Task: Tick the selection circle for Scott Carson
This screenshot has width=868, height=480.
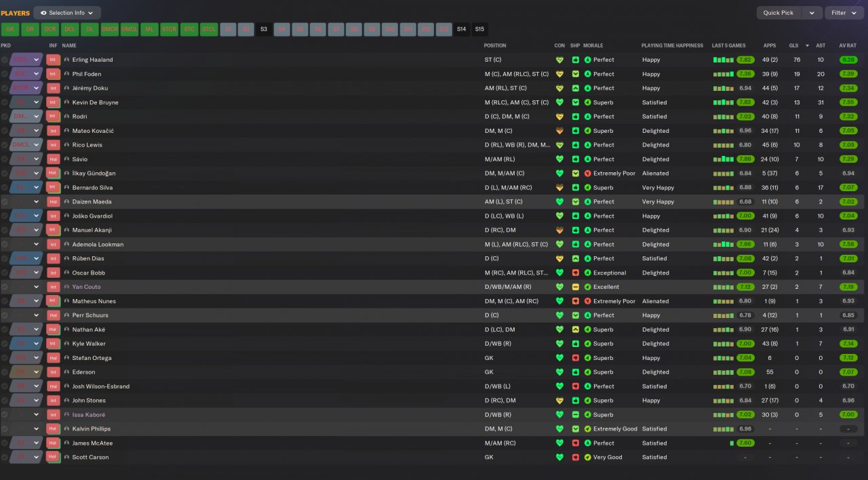Action: (x=5, y=457)
